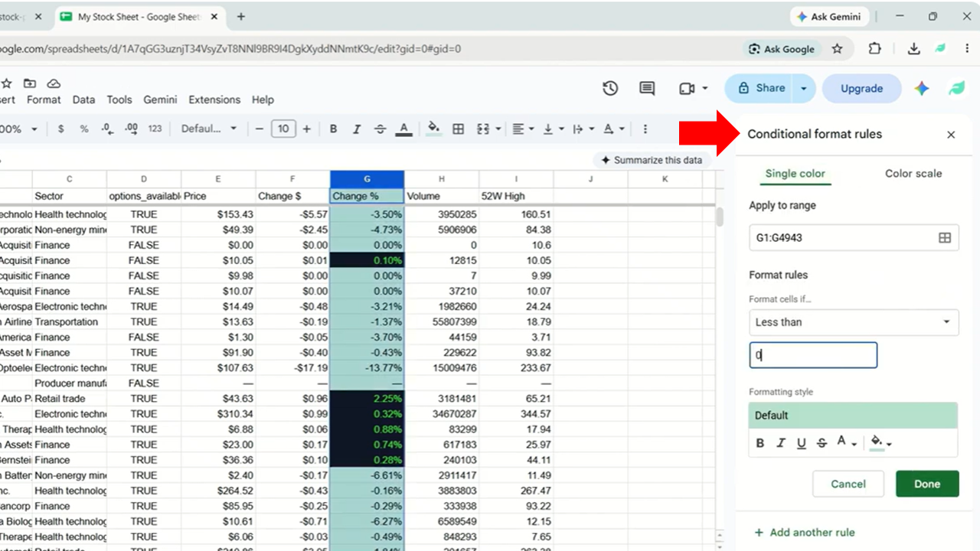The height and width of the screenshot is (551, 980).
Task: Click the move to folder icon
Action: pyautogui.click(x=29, y=83)
